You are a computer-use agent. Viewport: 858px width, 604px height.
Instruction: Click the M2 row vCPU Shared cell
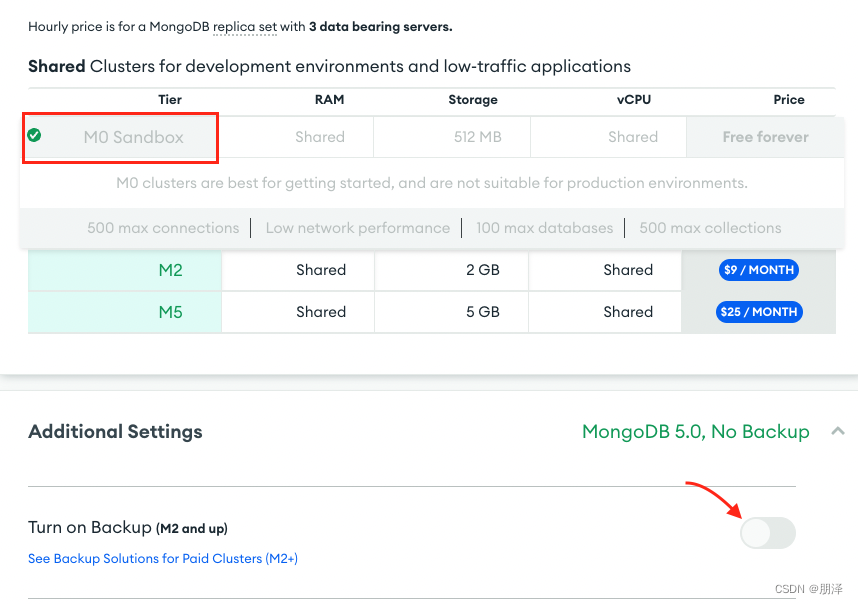[x=605, y=270]
